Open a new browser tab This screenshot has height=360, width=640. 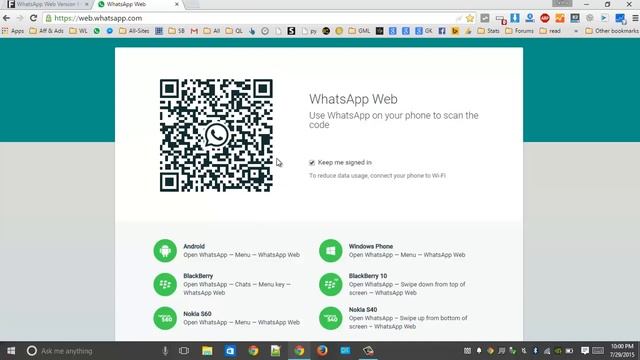click(x=192, y=4)
